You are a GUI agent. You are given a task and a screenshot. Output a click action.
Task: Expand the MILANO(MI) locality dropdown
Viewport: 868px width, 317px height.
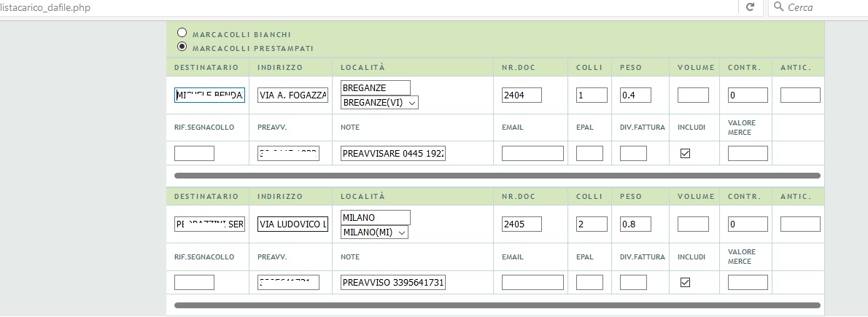[375, 232]
